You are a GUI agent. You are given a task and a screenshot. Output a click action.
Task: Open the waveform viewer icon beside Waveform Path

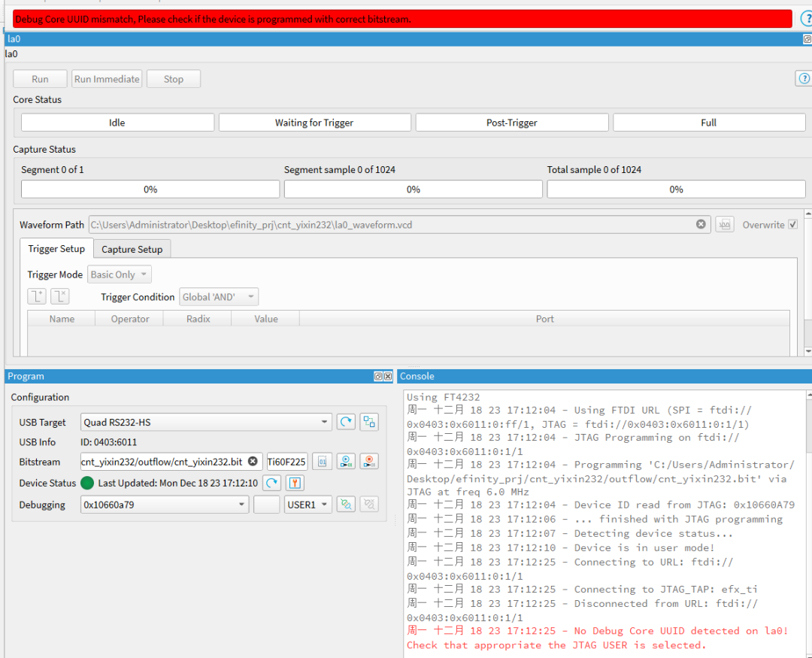click(x=724, y=224)
